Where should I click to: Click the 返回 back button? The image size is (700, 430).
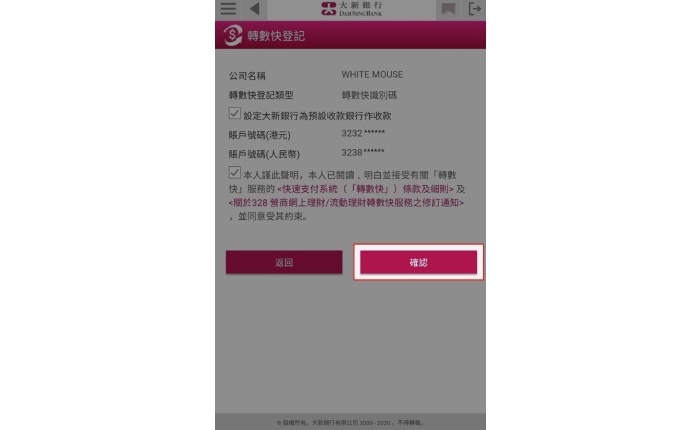click(x=284, y=262)
